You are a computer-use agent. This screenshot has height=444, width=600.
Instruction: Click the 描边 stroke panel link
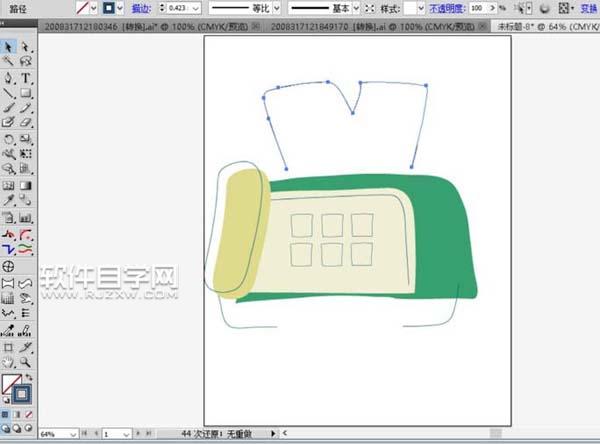point(141,8)
